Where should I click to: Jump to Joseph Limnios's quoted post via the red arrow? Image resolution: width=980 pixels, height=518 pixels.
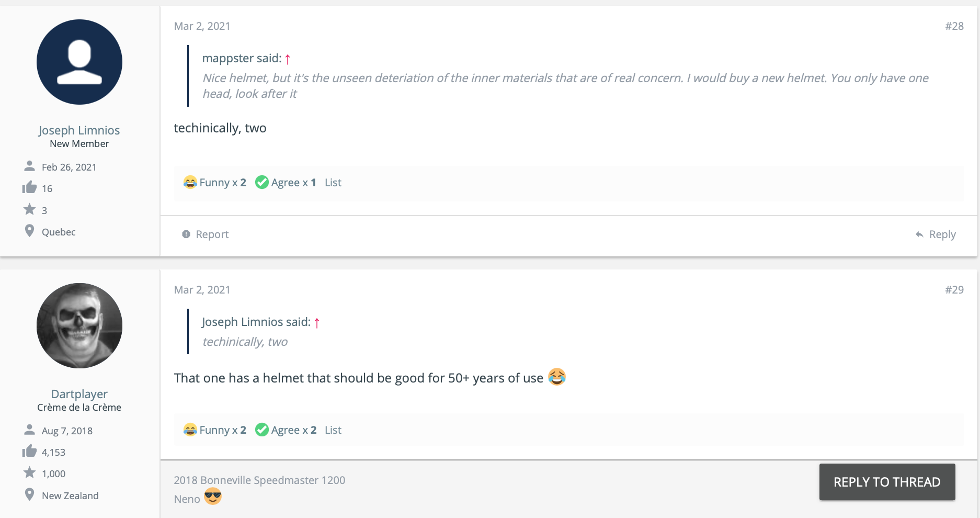[317, 323]
